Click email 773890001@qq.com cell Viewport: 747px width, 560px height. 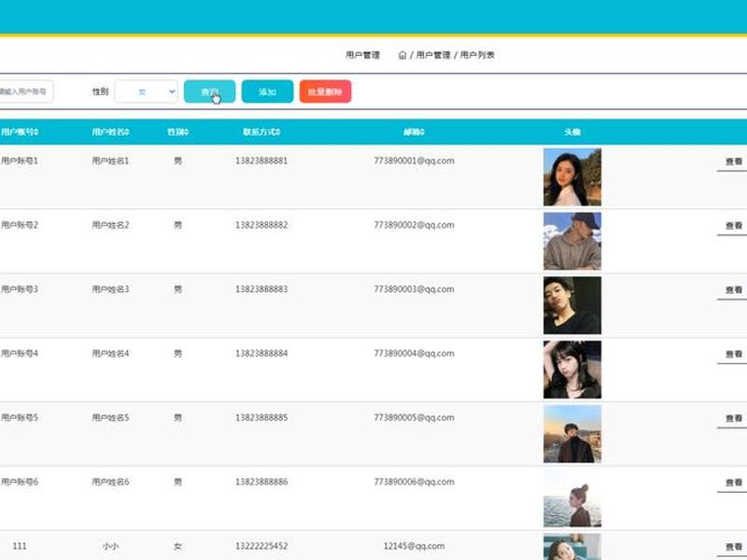click(414, 161)
